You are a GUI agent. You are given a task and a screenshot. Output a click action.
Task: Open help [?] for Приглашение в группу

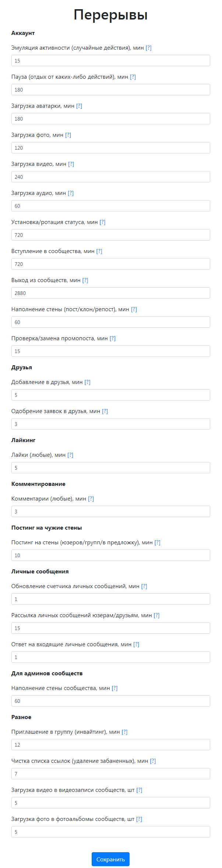[125, 732]
